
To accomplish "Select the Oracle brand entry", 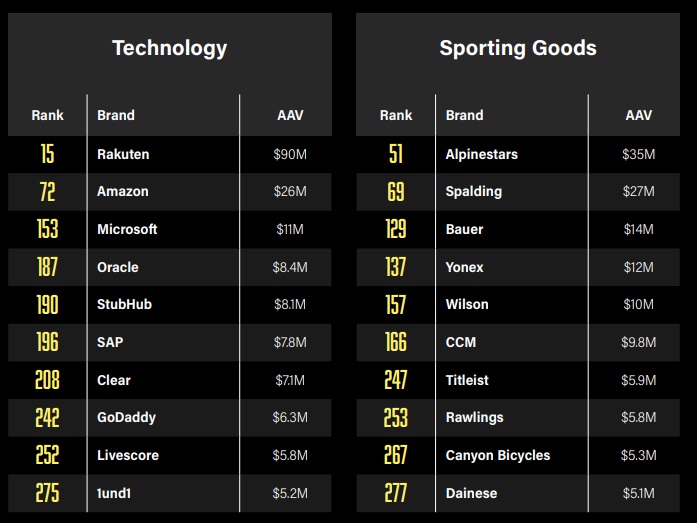I will point(118,267).
